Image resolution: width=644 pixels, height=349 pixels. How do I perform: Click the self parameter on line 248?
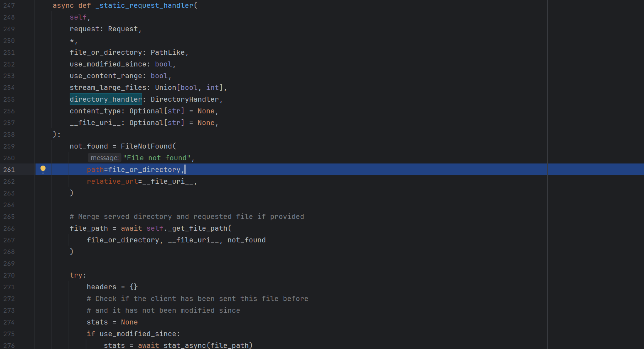coord(78,17)
